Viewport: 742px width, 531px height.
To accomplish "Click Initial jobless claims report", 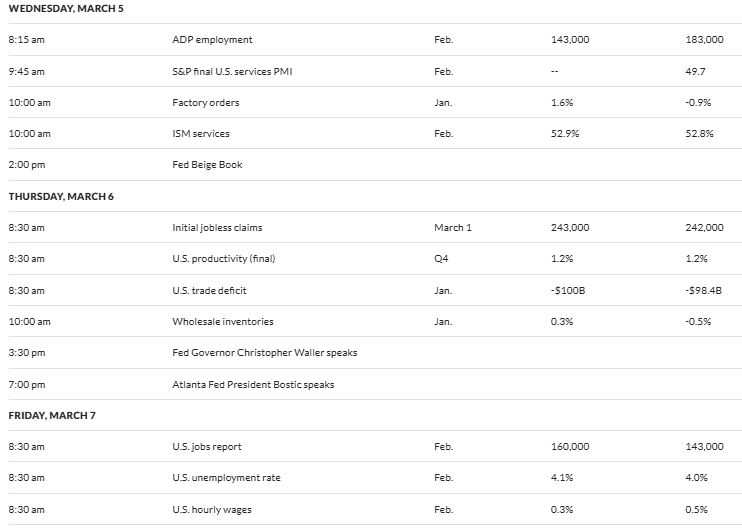I will pos(217,227).
